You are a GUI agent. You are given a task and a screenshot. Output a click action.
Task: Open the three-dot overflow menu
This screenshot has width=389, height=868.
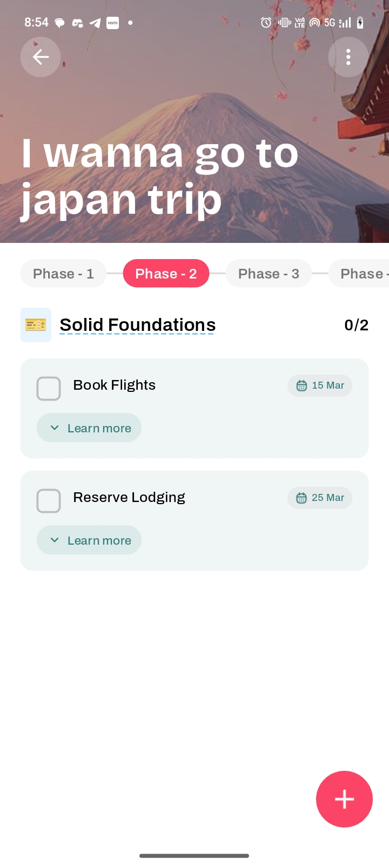(348, 57)
